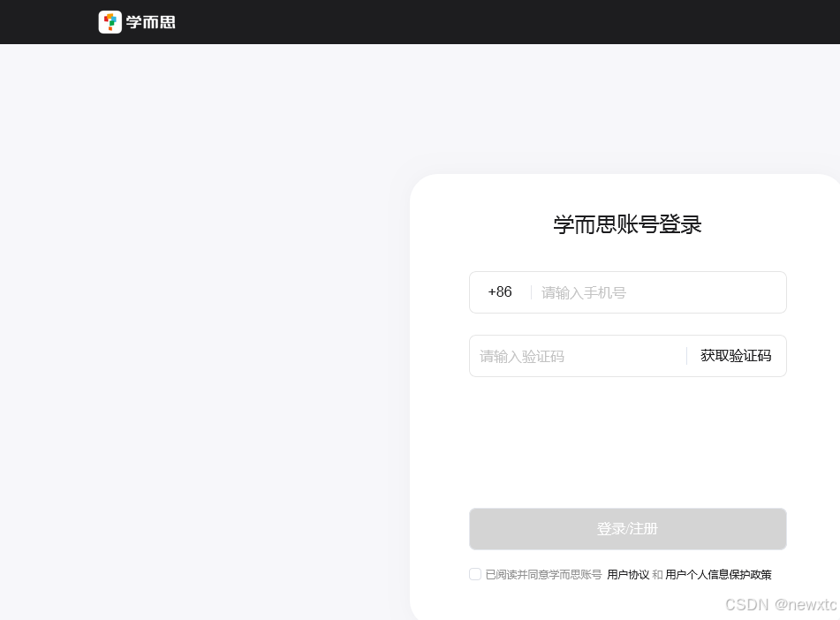Click the 登录/注册 button
This screenshot has width=840, height=620.
point(628,529)
